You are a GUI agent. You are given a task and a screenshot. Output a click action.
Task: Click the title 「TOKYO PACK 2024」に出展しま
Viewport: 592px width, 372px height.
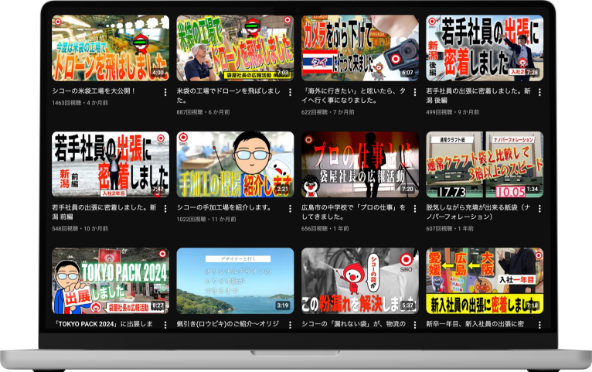103,324
